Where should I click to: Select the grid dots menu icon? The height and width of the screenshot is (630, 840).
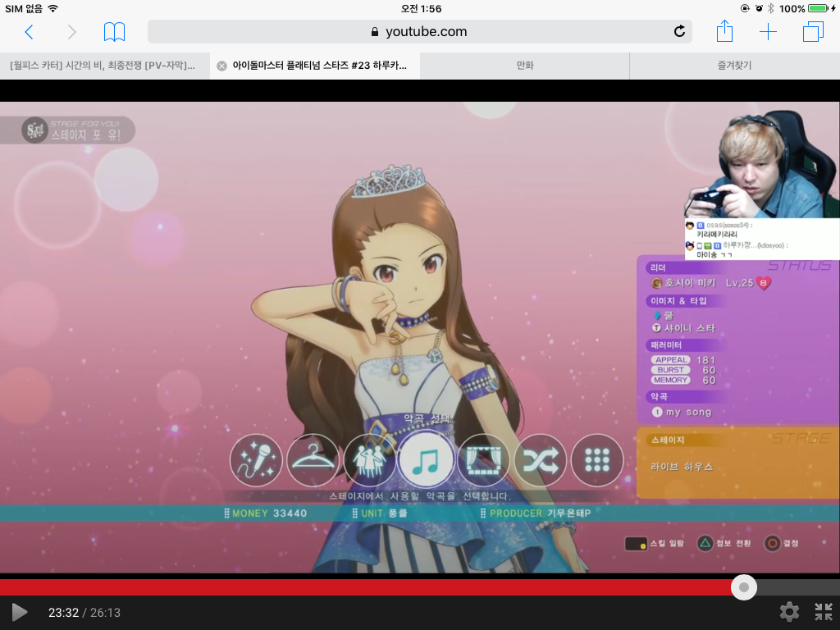click(x=597, y=461)
